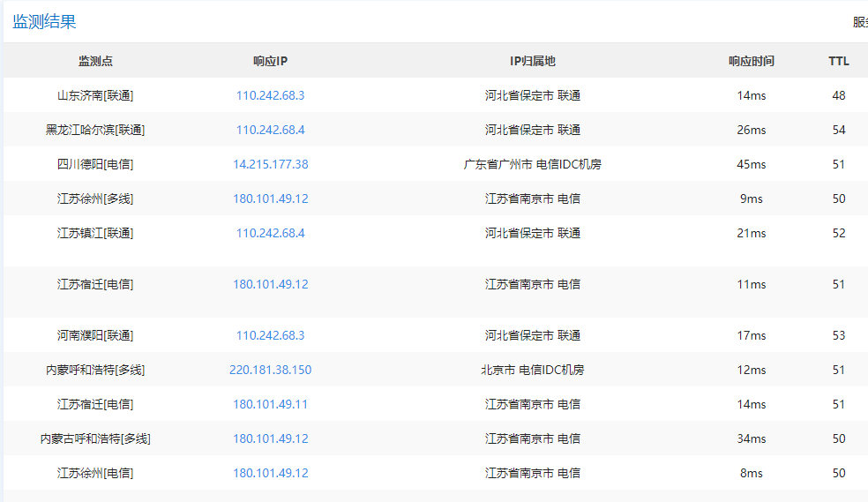
Task: Click the 监测结果 section title
Action: point(44,21)
